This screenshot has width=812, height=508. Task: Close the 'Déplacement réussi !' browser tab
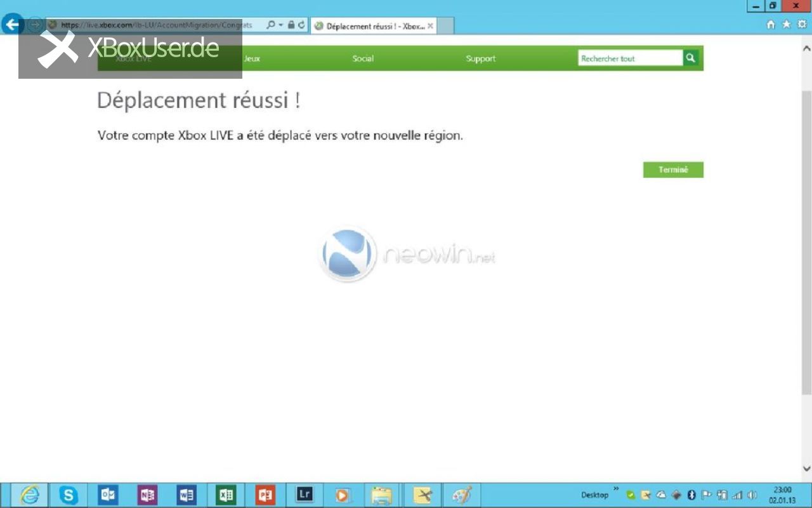pyautogui.click(x=431, y=26)
